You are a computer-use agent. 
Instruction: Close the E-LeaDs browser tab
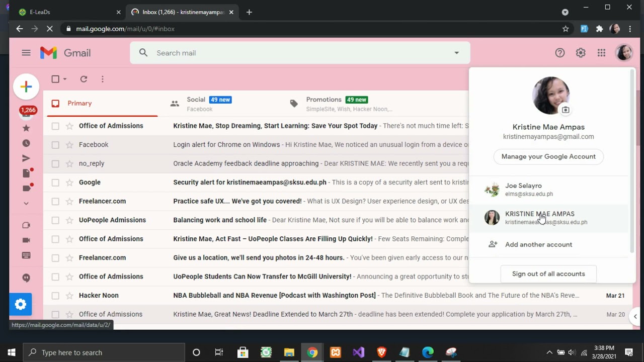point(118,12)
